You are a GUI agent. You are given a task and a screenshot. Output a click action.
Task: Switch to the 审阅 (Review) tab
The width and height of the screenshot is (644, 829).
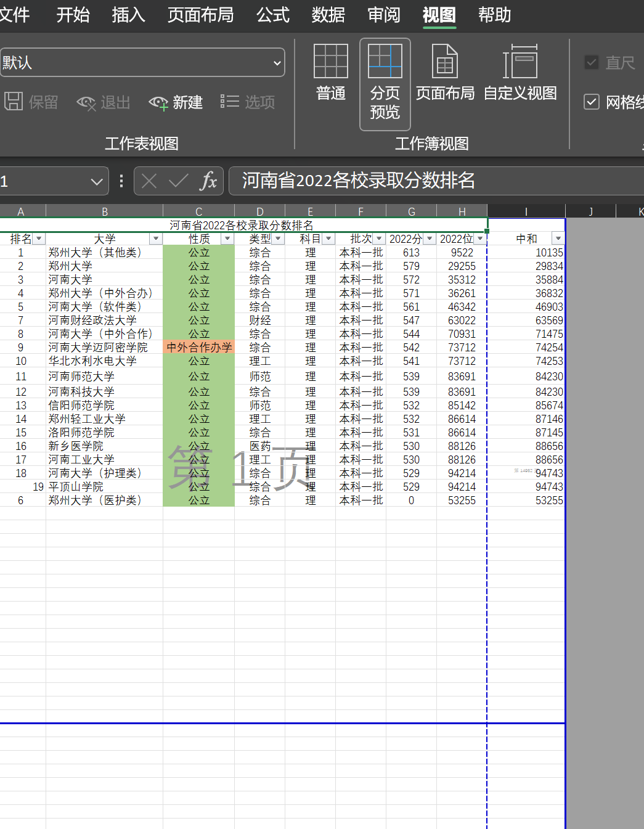(x=384, y=15)
